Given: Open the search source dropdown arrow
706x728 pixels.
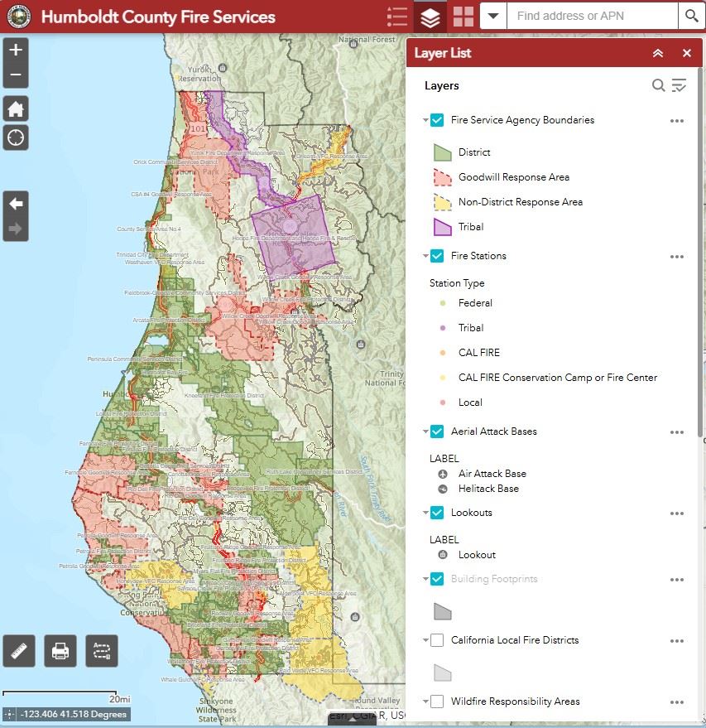Looking at the screenshot, I should [x=493, y=17].
